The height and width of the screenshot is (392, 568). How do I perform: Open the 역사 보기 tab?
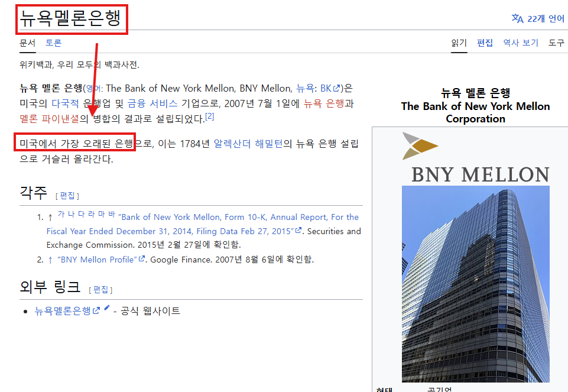click(521, 43)
